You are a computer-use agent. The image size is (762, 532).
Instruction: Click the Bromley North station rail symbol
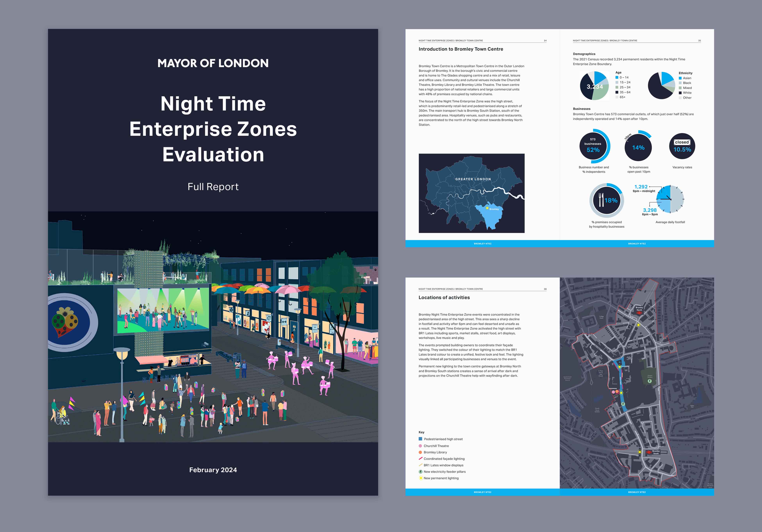pos(639,313)
